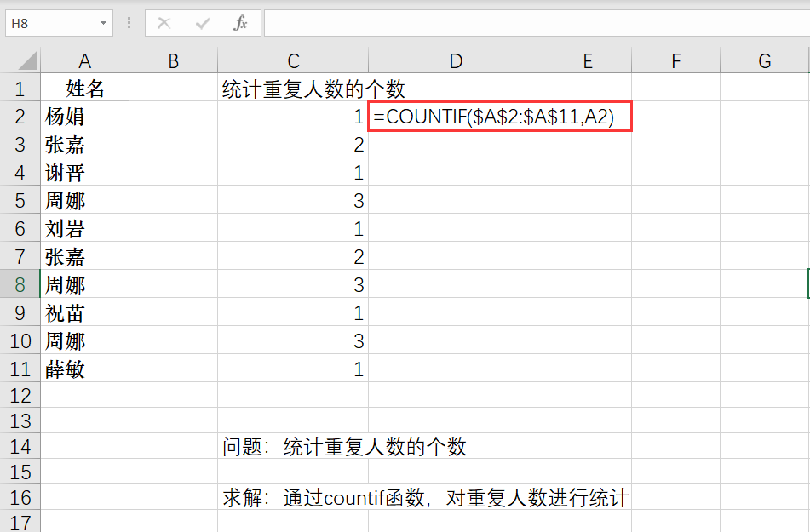Select cell A1 containing 姓名
Viewport: 810px width, 532px height.
click(84, 89)
